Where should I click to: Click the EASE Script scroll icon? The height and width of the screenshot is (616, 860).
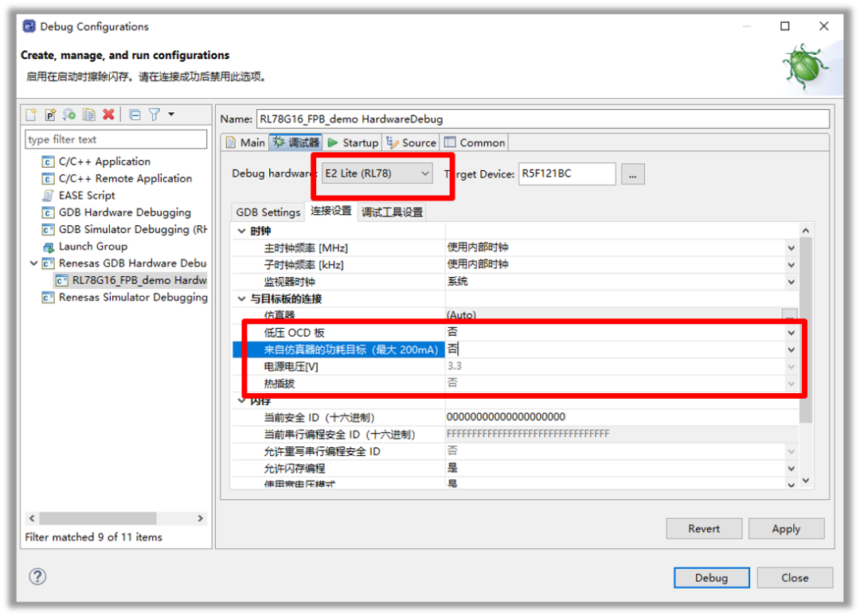point(49,196)
